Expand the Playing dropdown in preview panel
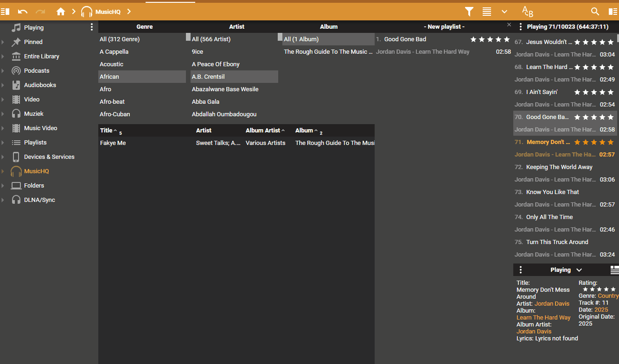The width and height of the screenshot is (619, 364). [x=579, y=270]
